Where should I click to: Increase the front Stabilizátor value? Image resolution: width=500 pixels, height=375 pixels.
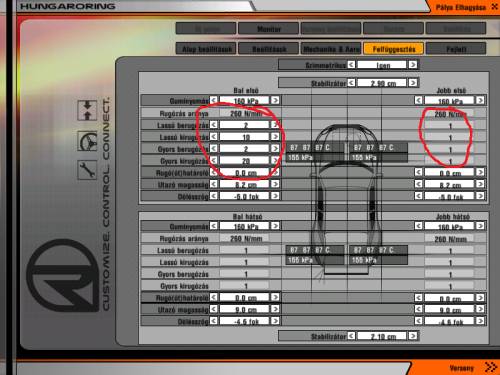tap(413, 82)
